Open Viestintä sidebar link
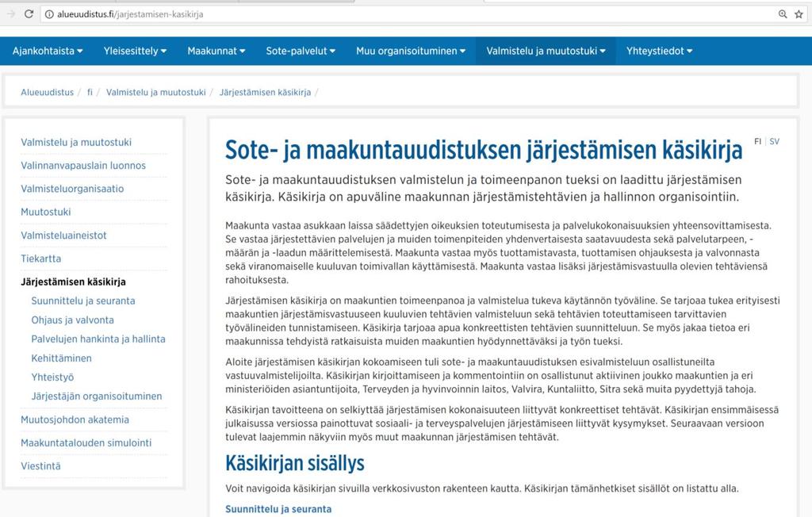 [40, 465]
